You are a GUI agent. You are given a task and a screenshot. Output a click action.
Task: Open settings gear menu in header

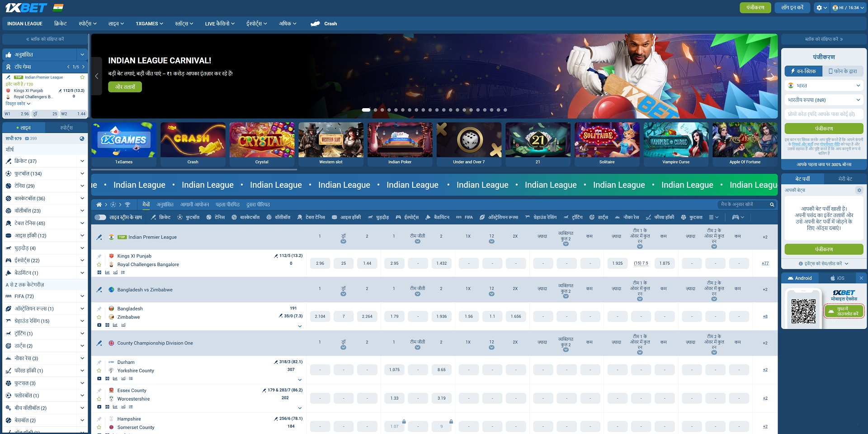(821, 8)
